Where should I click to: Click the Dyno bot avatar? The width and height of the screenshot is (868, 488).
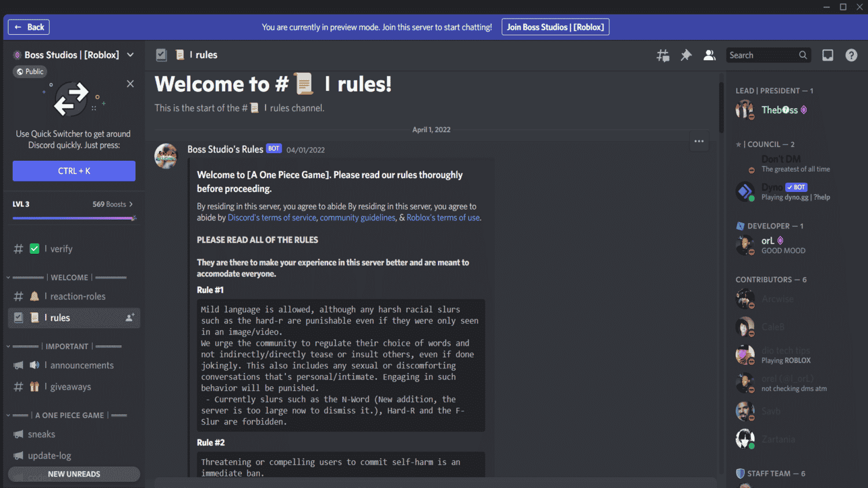click(745, 191)
